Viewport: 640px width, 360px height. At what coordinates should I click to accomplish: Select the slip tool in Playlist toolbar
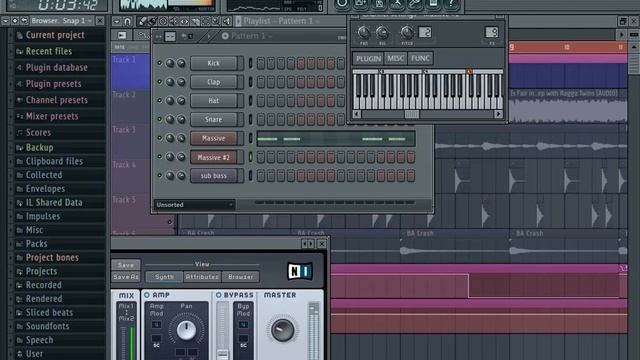click(184, 21)
